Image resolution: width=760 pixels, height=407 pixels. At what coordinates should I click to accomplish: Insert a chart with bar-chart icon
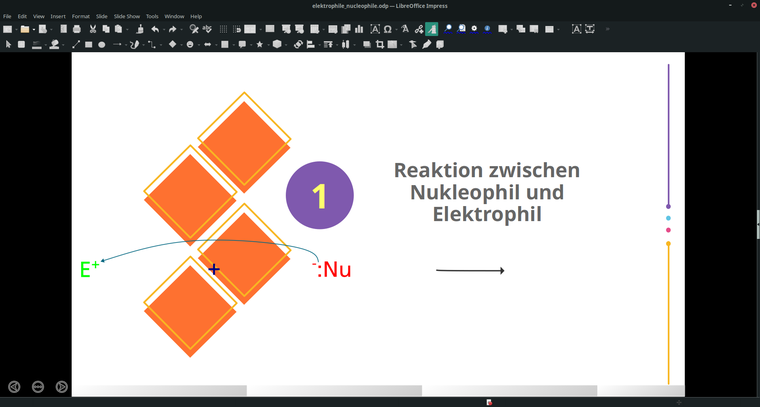pos(359,29)
